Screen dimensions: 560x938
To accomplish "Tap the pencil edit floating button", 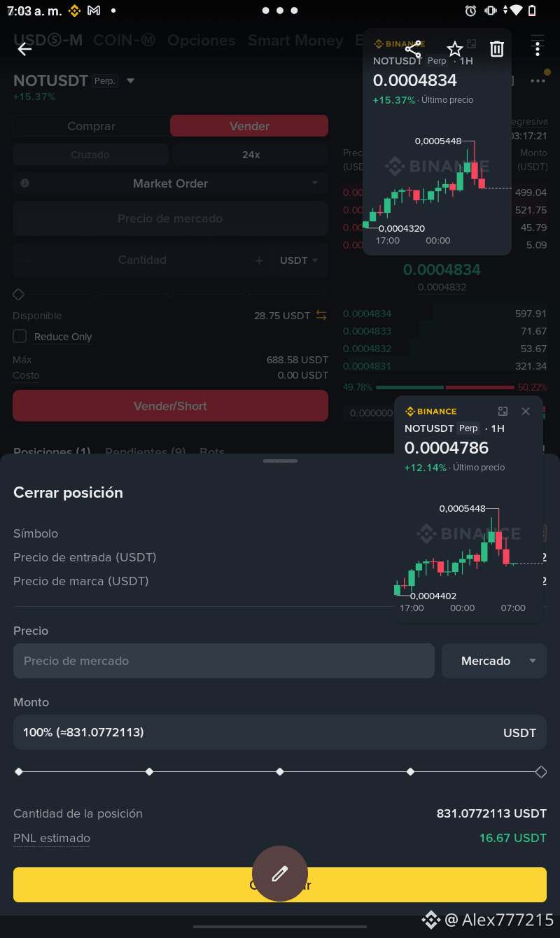I will (280, 874).
